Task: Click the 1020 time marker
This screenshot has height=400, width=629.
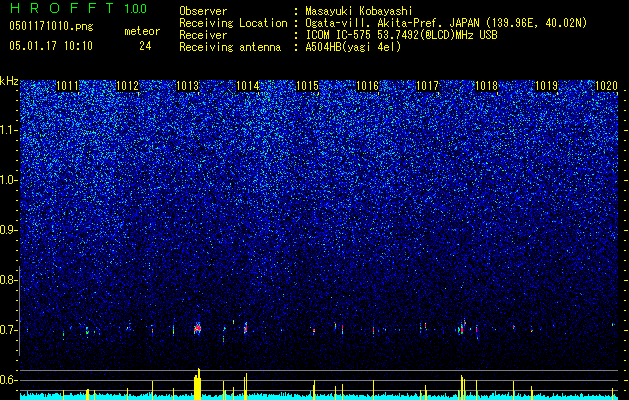Action: (607, 86)
